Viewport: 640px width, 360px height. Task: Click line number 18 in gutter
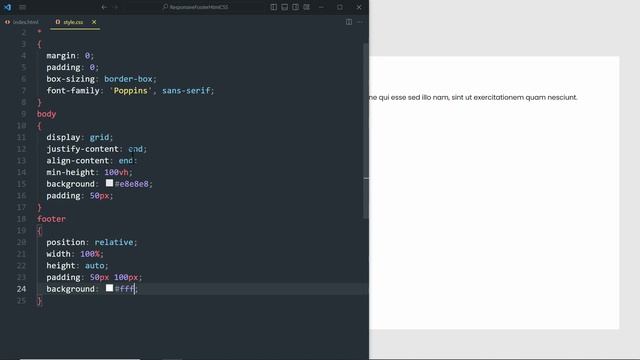click(21, 219)
